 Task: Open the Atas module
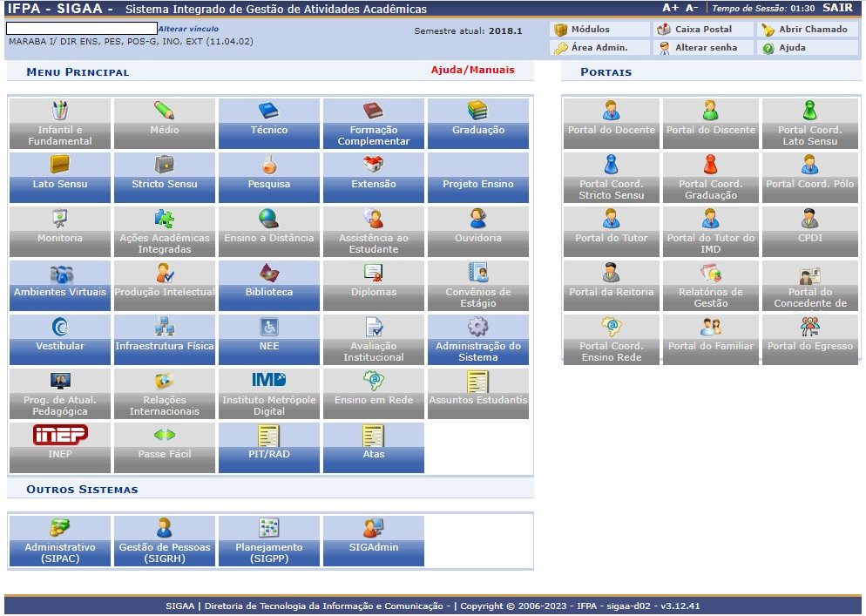point(374,448)
